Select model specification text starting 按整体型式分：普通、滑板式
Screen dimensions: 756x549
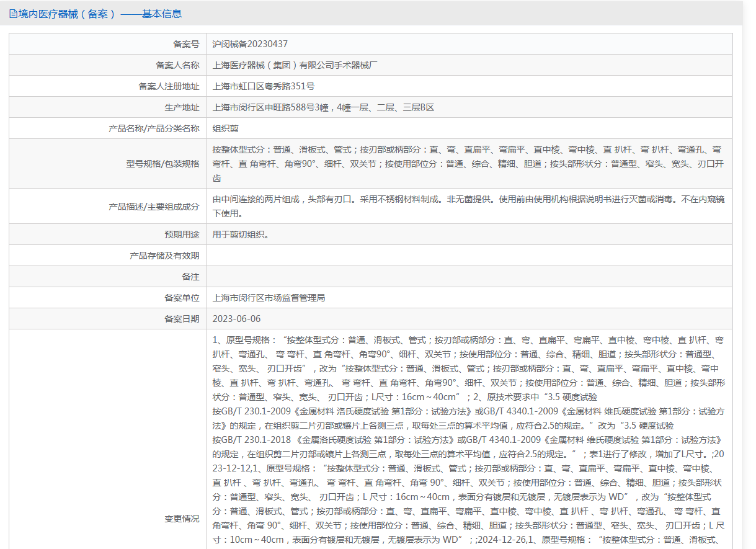(x=469, y=164)
